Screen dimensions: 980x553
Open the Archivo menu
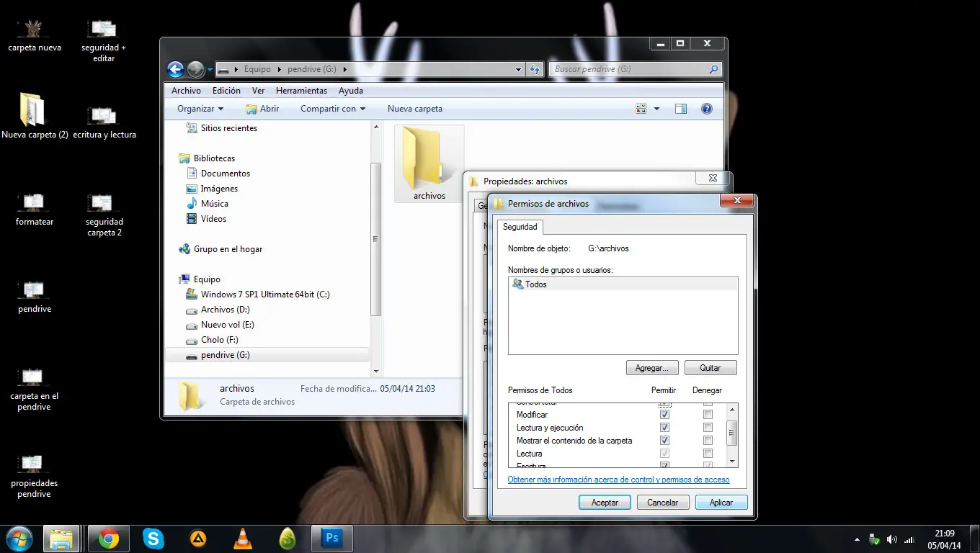tap(186, 91)
